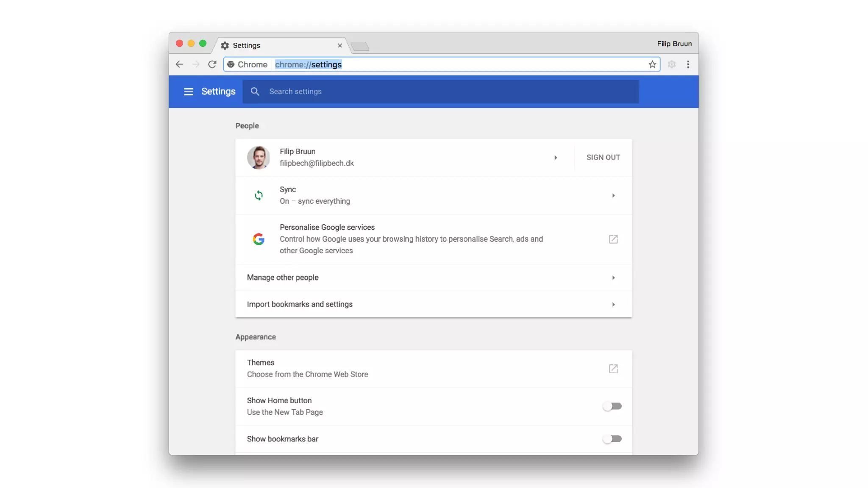This screenshot has width=868, height=488.
Task: Open a new tab
Action: pyautogui.click(x=360, y=46)
